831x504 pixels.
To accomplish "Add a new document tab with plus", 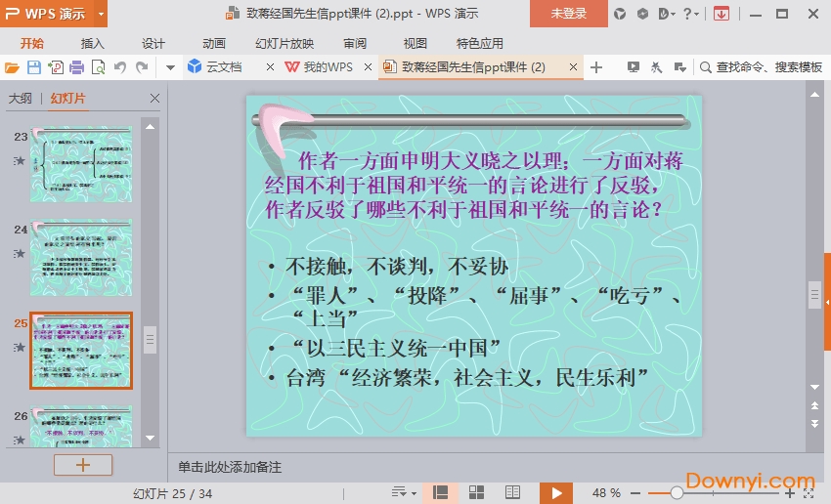I will pyautogui.click(x=596, y=67).
